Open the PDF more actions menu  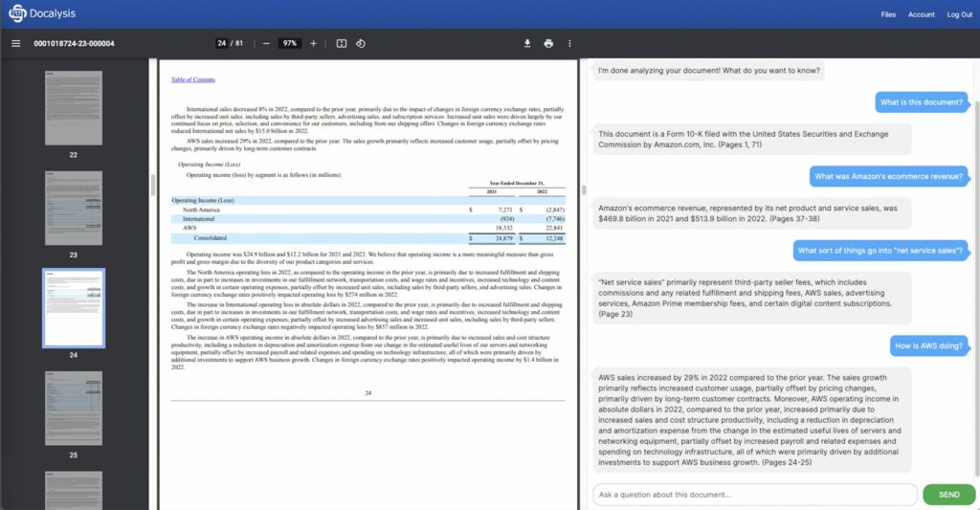click(569, 43)
